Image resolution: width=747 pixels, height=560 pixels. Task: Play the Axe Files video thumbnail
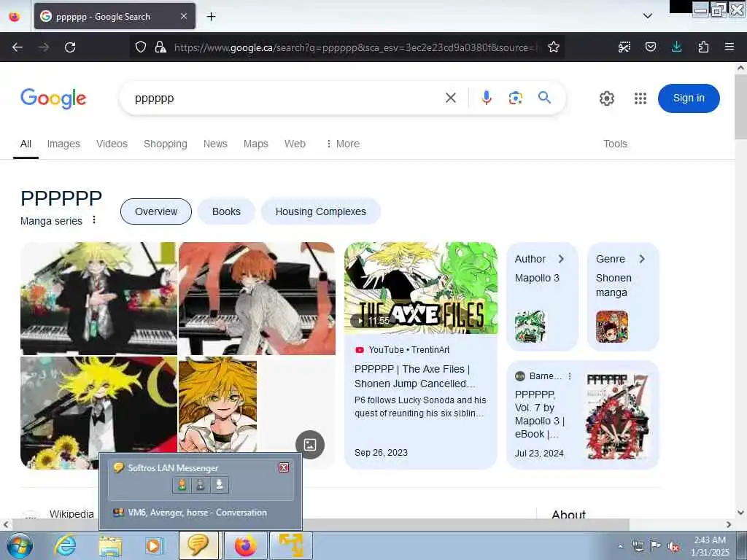(421, 287)
